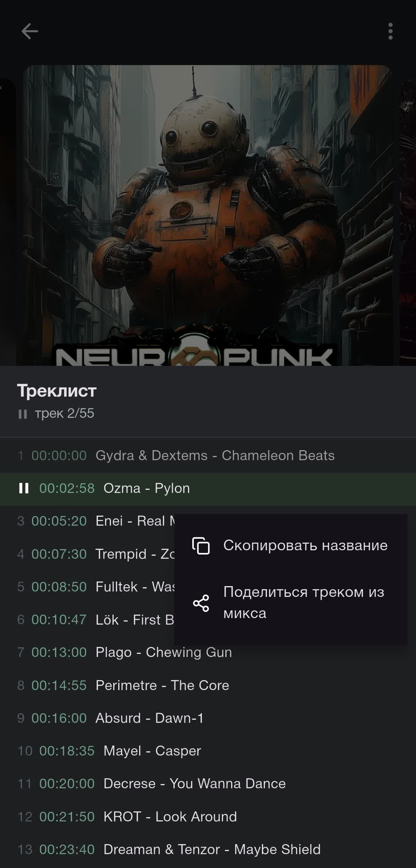Tap the back arrow icon
This screenshot has width=416, height=868.
click(x=30, y=31)
